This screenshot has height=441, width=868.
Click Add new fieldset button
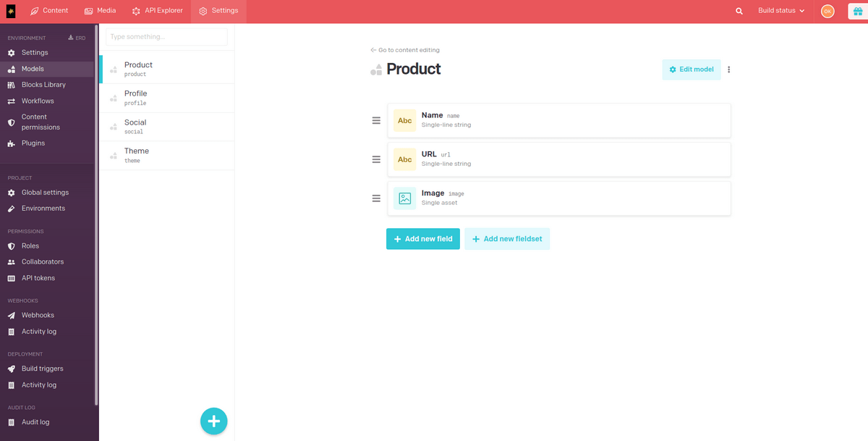pos(507,239)
